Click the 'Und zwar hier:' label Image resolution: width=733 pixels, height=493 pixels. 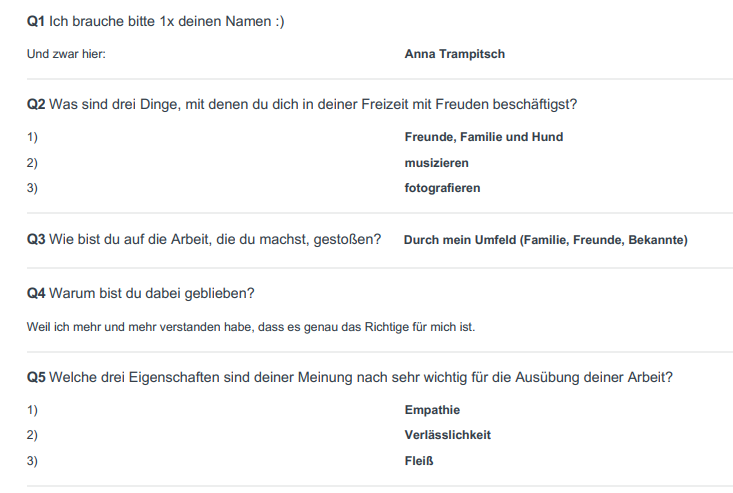66,54
